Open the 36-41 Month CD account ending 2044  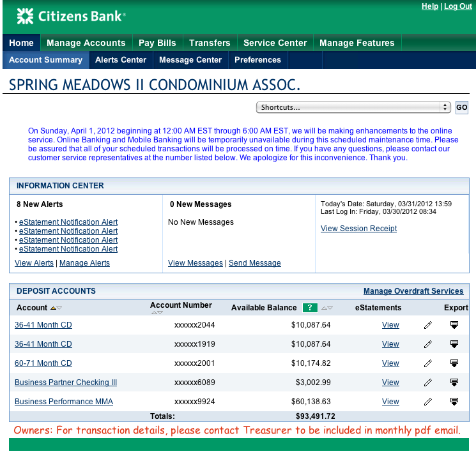pos(43,325)
